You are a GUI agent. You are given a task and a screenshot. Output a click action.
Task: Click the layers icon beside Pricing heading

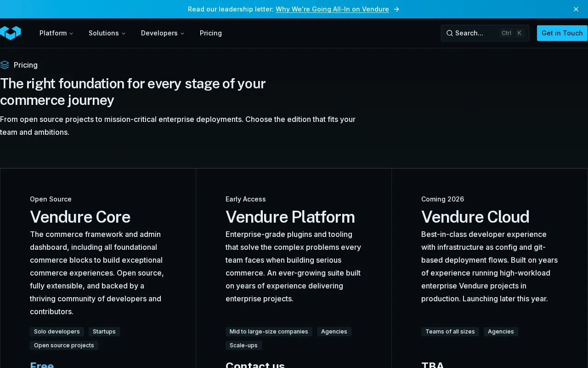click(x=5, y=65)
